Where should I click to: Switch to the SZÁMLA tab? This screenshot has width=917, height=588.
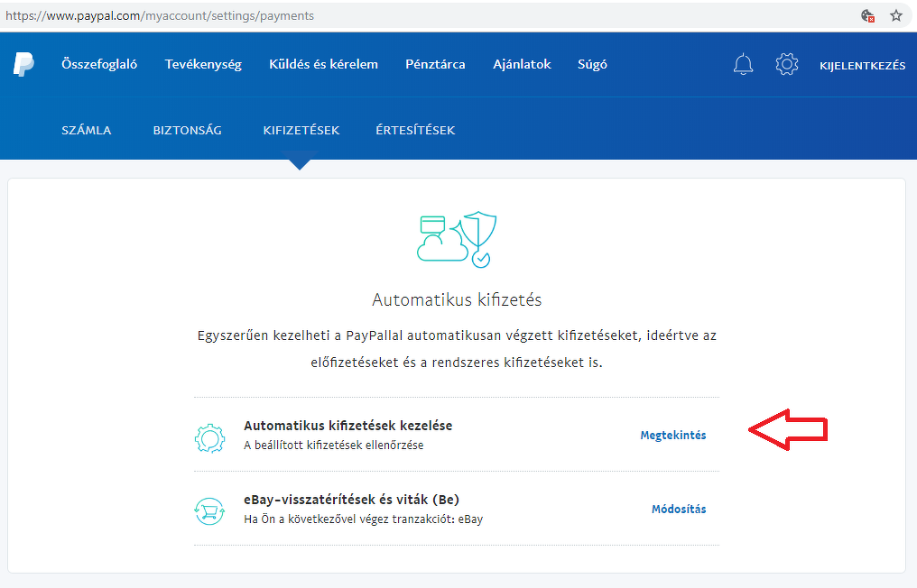87,131
